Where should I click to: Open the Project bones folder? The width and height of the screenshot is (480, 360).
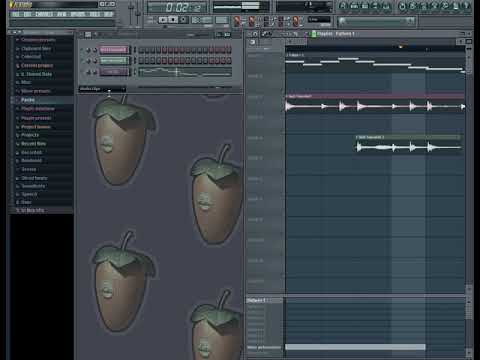(x=36, y=127)
